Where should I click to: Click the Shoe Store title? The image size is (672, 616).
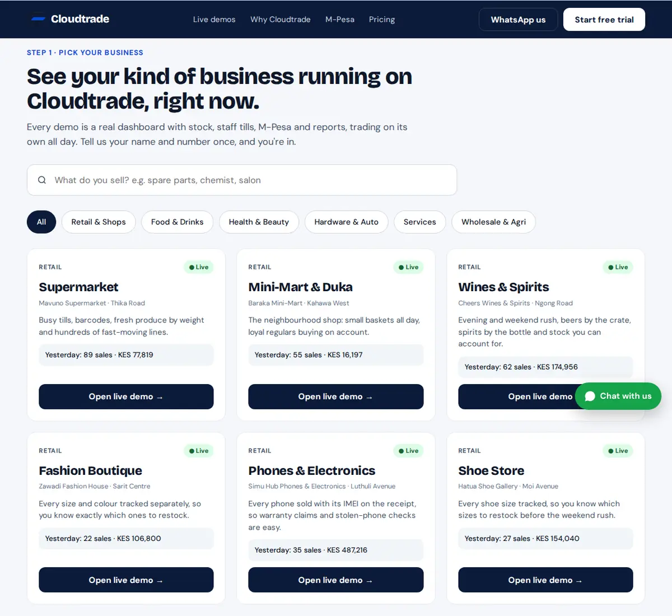[x=491, y=471]
